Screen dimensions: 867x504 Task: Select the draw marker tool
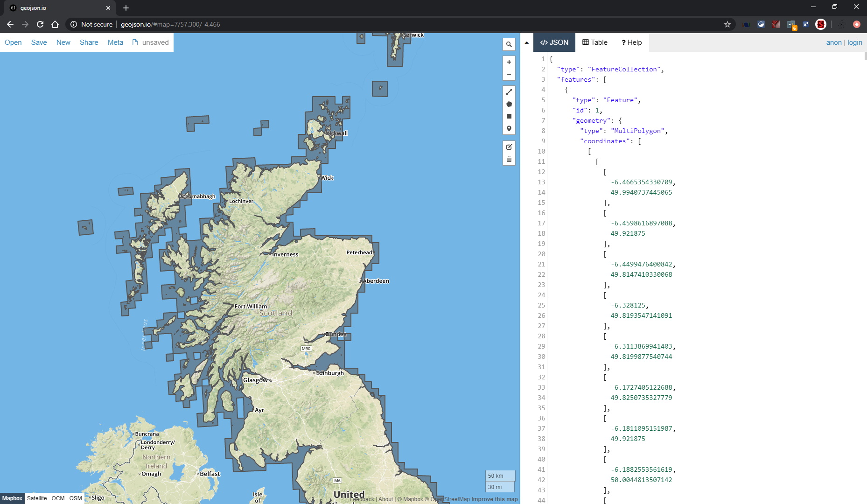click(509, 128)
